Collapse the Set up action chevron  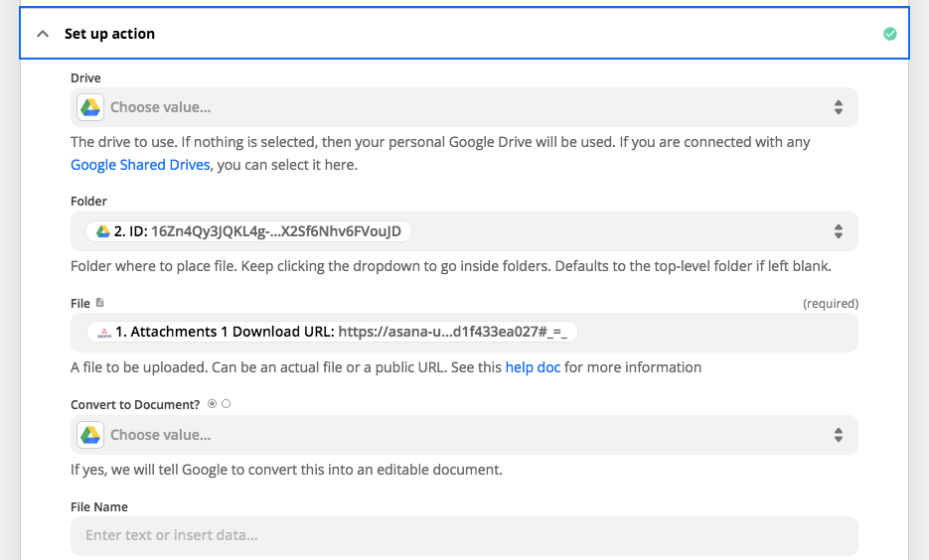click(43, 34)
